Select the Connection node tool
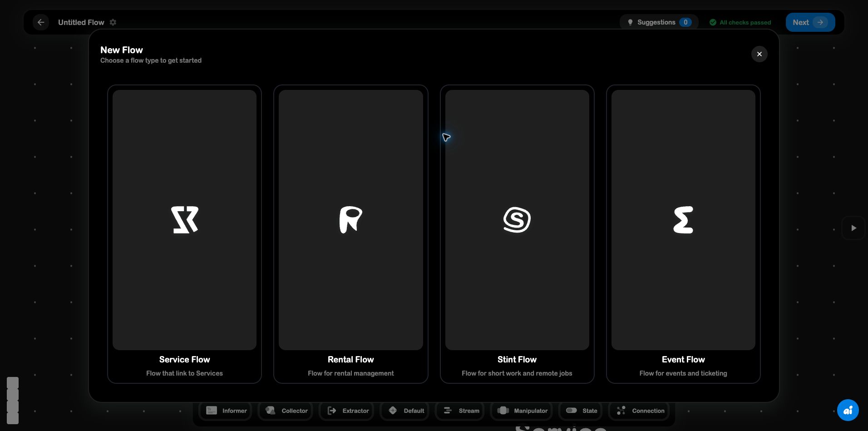Viewport: 868px width, 431px height. (640, 411)
